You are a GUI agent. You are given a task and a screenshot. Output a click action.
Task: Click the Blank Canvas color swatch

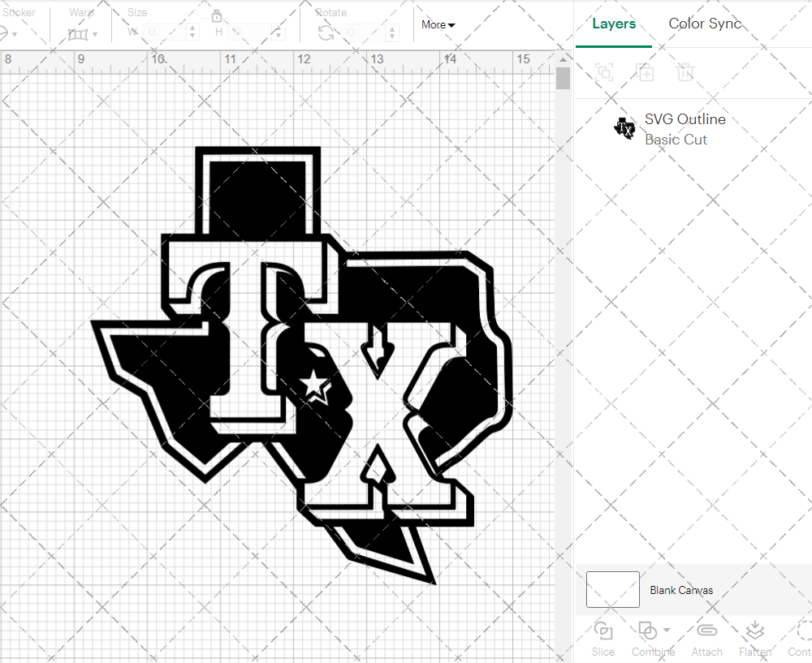point(612,589)
